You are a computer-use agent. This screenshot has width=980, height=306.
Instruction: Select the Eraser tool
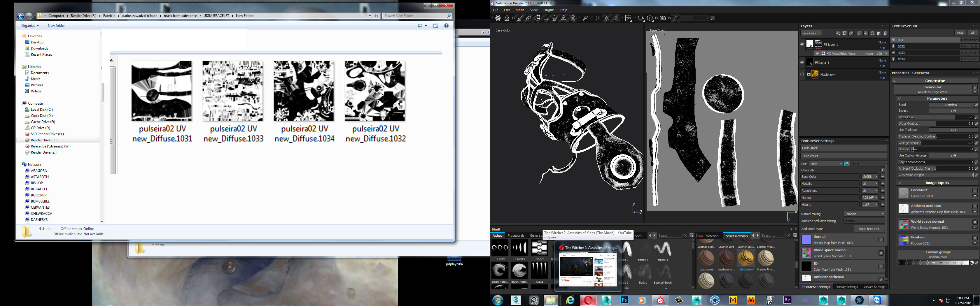coord(528,18)
